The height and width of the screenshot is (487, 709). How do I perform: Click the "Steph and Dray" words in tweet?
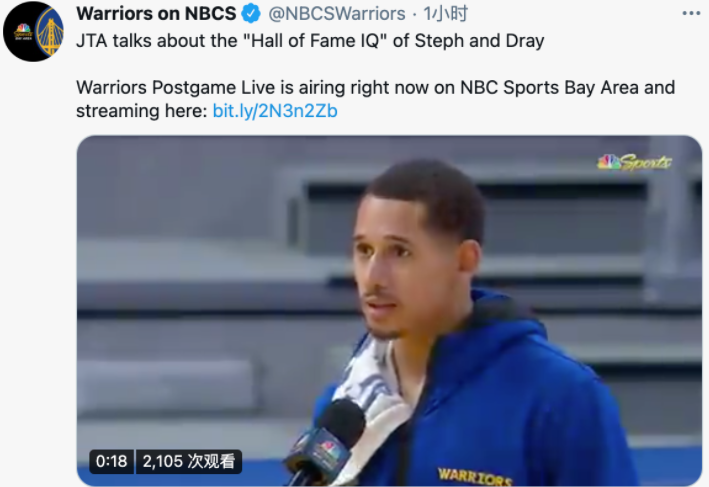click(479, 41)
